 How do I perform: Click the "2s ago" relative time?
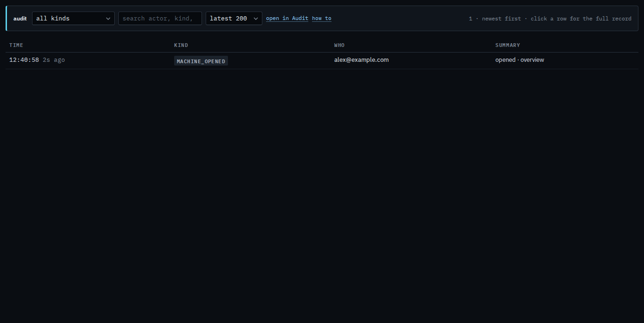pos(54,60)
